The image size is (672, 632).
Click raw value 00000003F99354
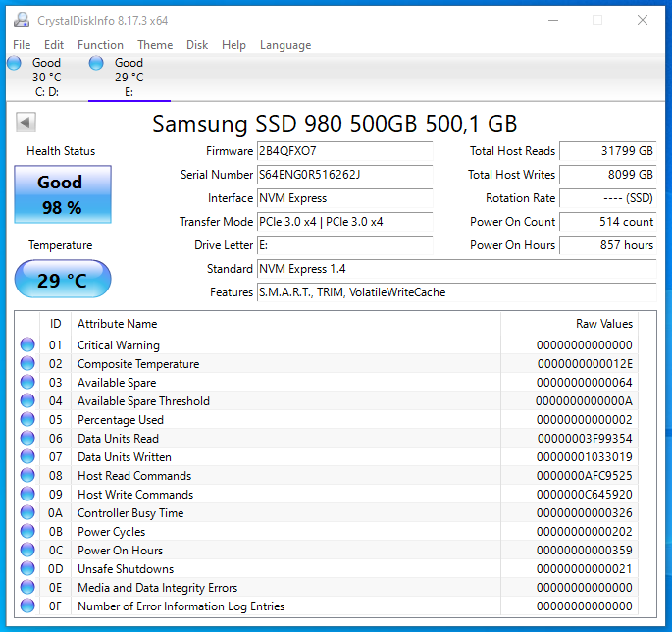[585, 439]
